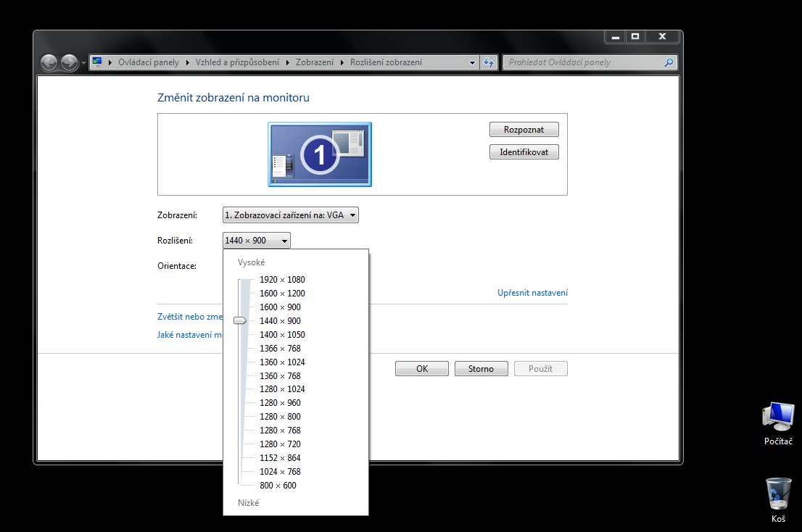Choose 1600 × 900 resolution
The width and height of the screenshot is (802, 532).
click(280, 307)
